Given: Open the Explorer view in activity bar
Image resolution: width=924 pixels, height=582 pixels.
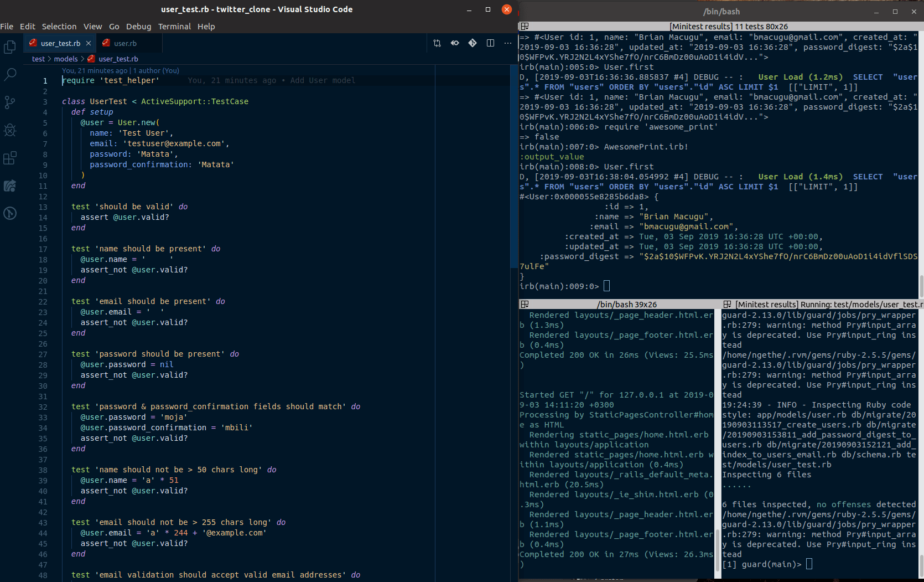Looking at the screenshot, I should pos(10,47).
